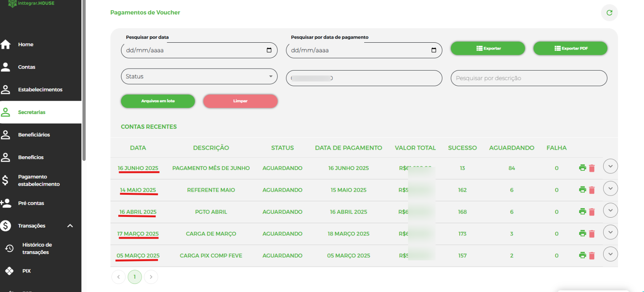Print the 16 JUNHO 2025 voucher row

pos(582,168)
